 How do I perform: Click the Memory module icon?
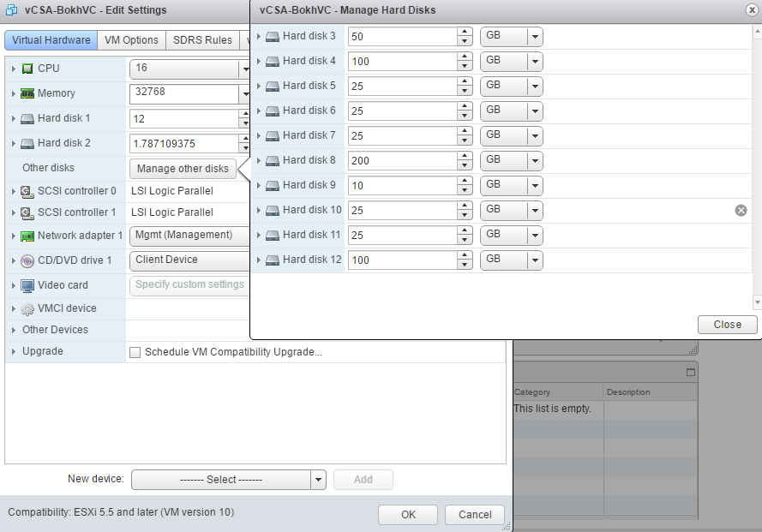tap(27, 93)
